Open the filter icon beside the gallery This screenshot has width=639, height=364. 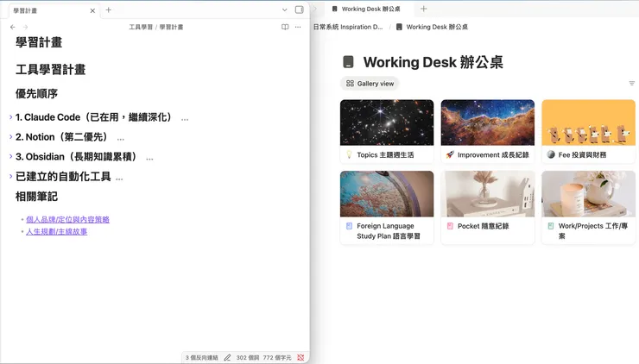coord(632,84)
